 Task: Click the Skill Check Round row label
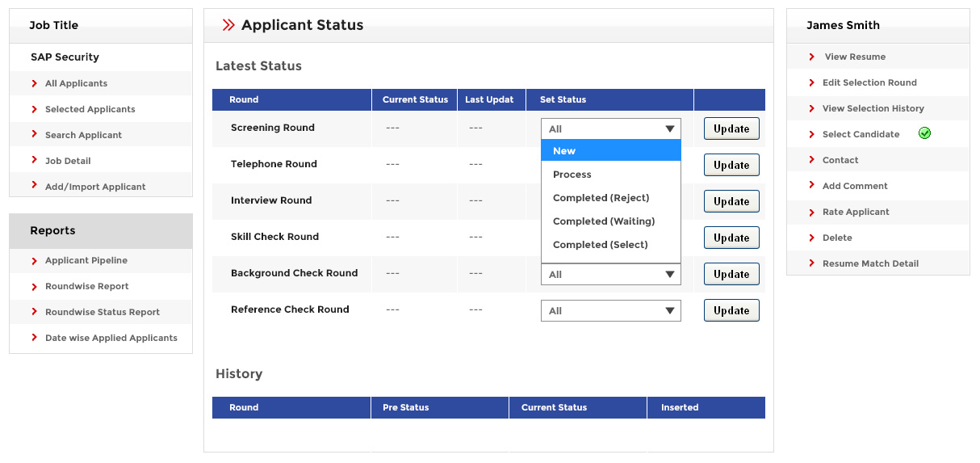[274, 237]
